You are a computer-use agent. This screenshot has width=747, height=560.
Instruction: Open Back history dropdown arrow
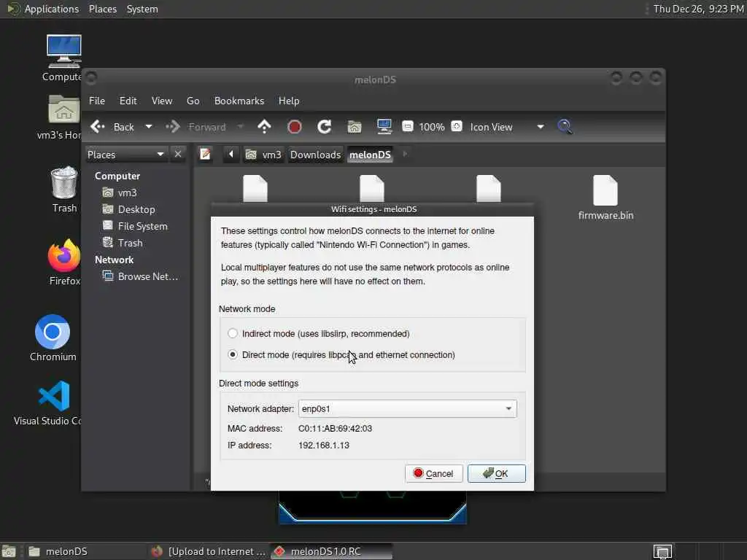[x=149, y=127]
